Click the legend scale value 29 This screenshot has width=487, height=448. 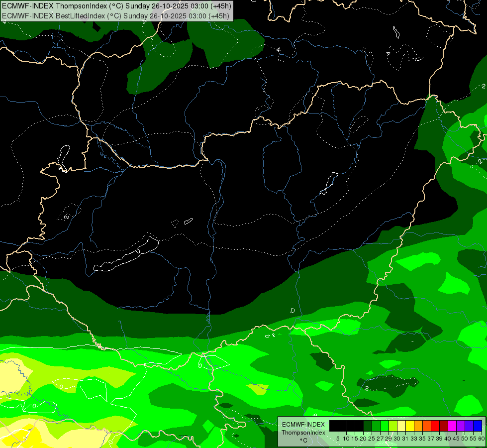[389, 439]
